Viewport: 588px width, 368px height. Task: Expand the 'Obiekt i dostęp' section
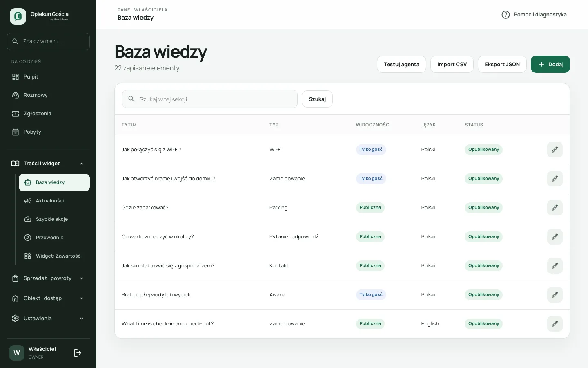pos(48,298)
